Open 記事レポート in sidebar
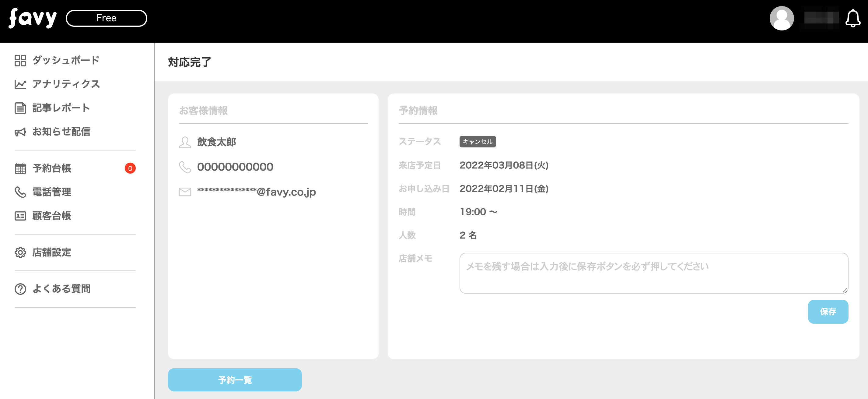 61,108
